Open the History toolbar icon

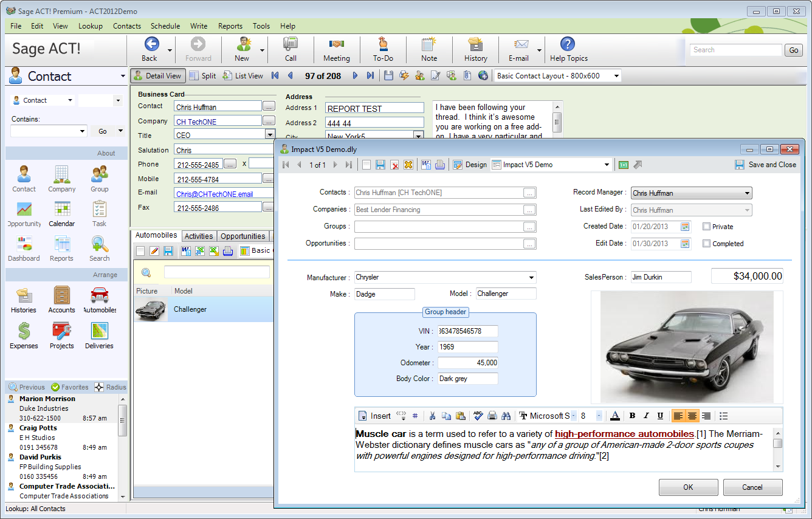point(475,44)
